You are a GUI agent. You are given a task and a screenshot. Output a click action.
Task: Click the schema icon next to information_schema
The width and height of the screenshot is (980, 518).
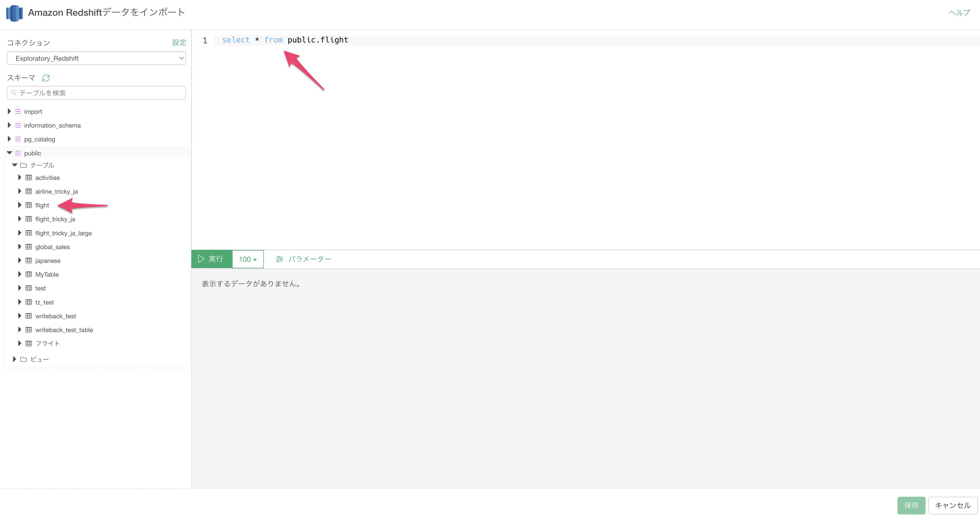tap(18, 125)
